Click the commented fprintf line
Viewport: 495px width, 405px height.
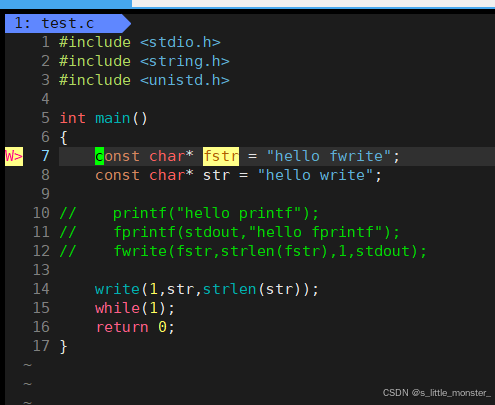tap(229, 232)
